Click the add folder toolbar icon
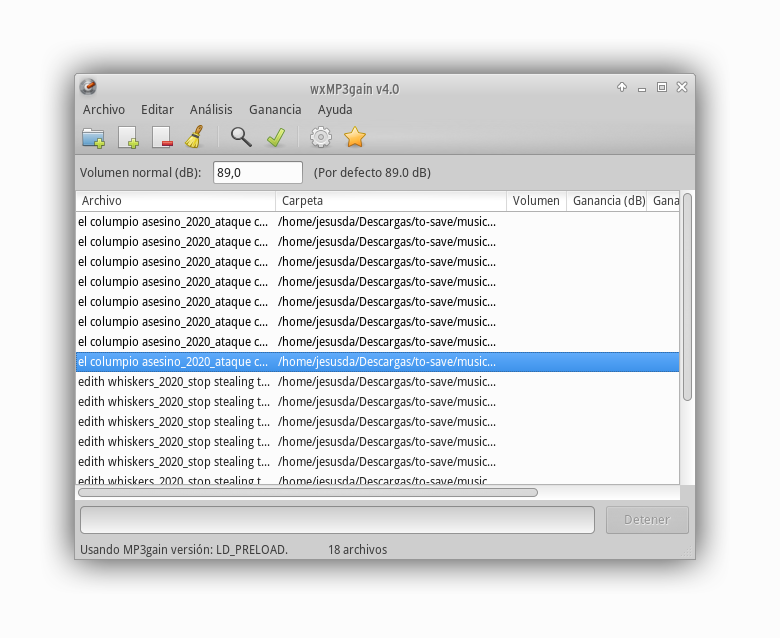780x638 pixels. (93, 138)
